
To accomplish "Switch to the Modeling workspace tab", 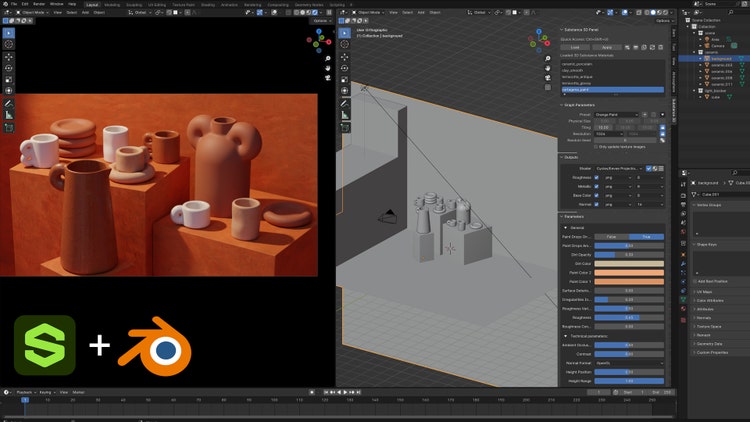I will (x=112, y=5).
